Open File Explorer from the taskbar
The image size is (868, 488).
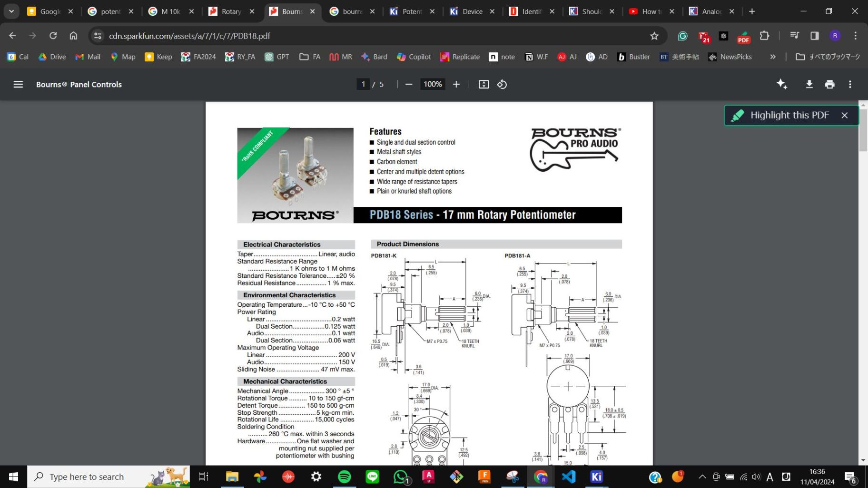tap(232, 477)
